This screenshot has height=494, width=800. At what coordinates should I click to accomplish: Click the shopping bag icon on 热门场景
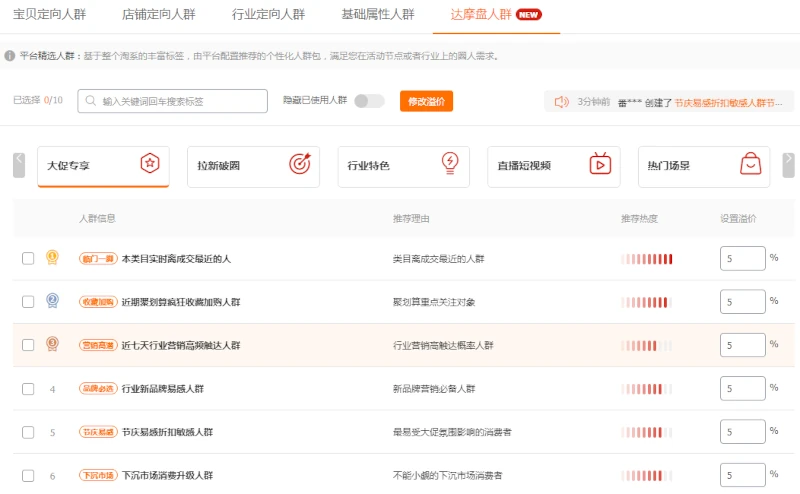coord(751,163)
